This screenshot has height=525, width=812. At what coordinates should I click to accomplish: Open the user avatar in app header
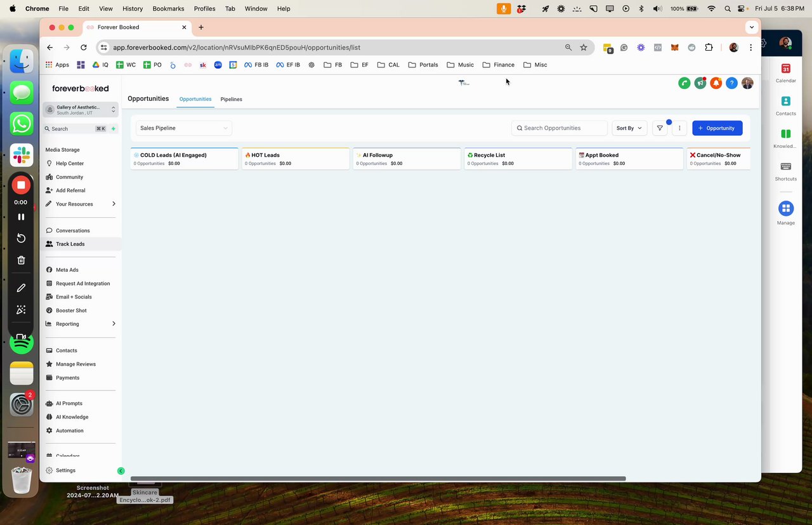(x=747, y=83)
